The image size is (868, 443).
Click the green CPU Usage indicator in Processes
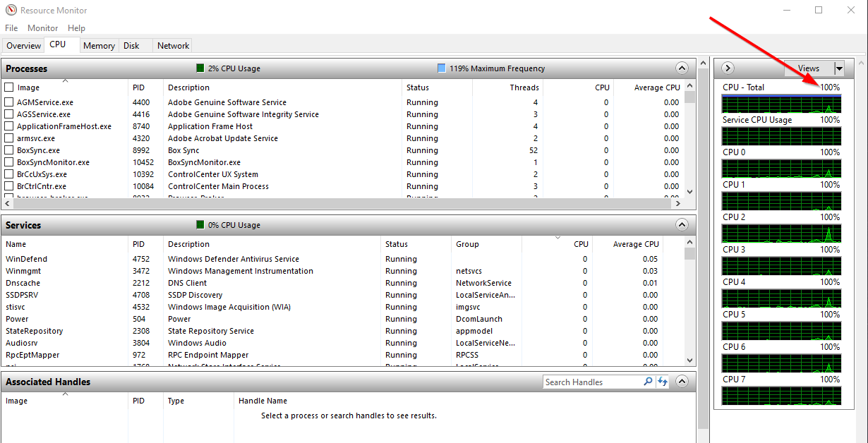coord(200,68)
